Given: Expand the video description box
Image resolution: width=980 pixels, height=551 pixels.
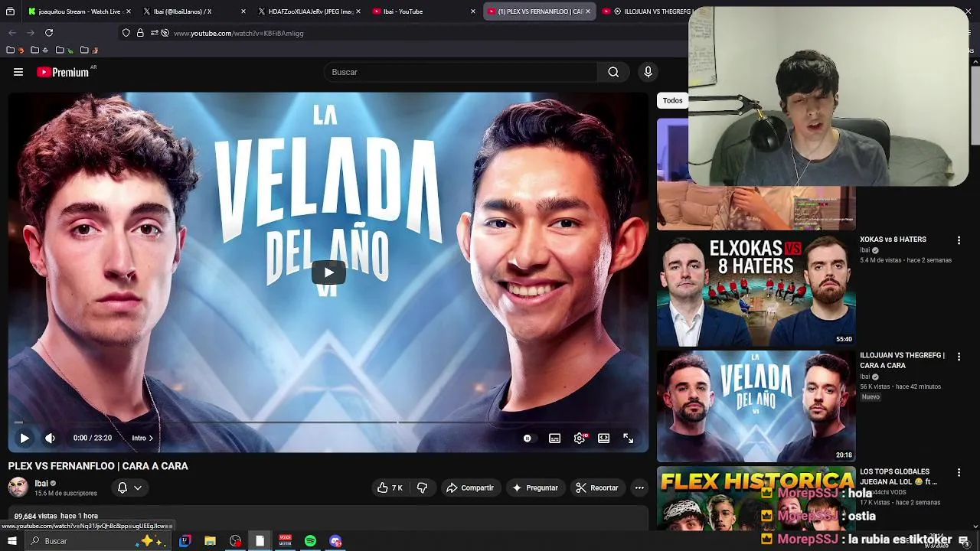Looking at the screenshot, I should tap(328, 517).
